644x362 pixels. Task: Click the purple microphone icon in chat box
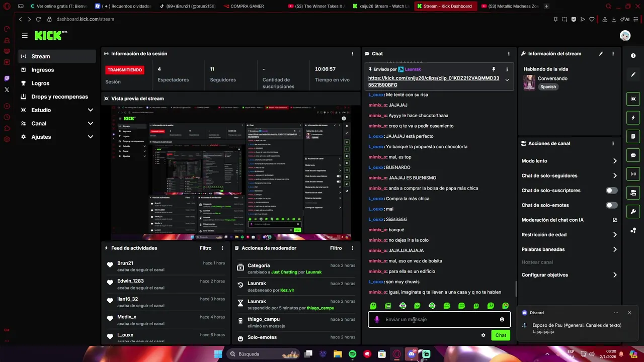tap(377, 320)
